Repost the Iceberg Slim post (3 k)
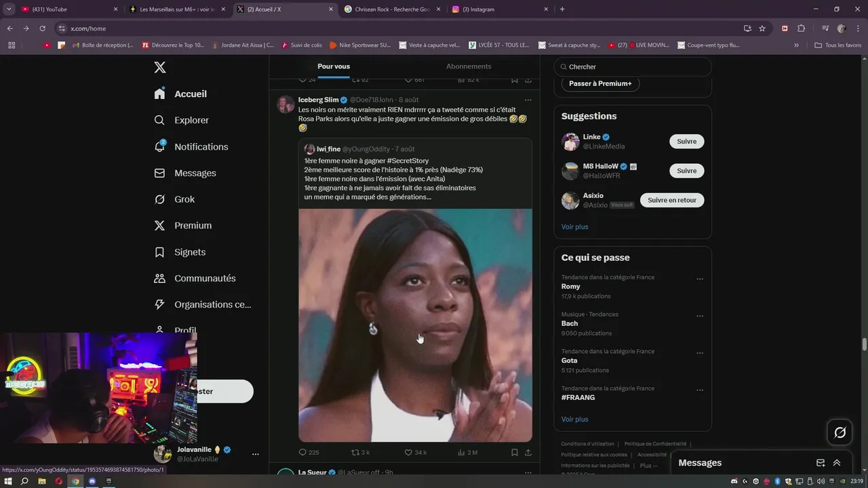868x488 pixels. 360,452
